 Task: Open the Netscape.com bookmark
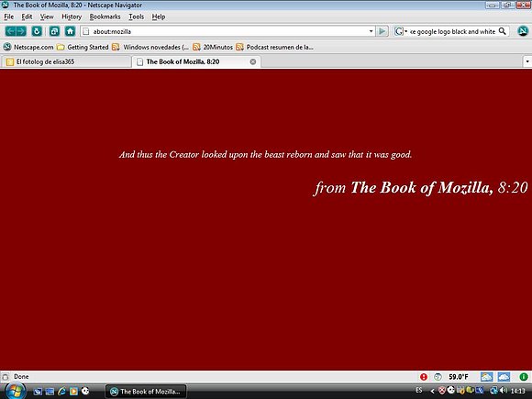28,47
